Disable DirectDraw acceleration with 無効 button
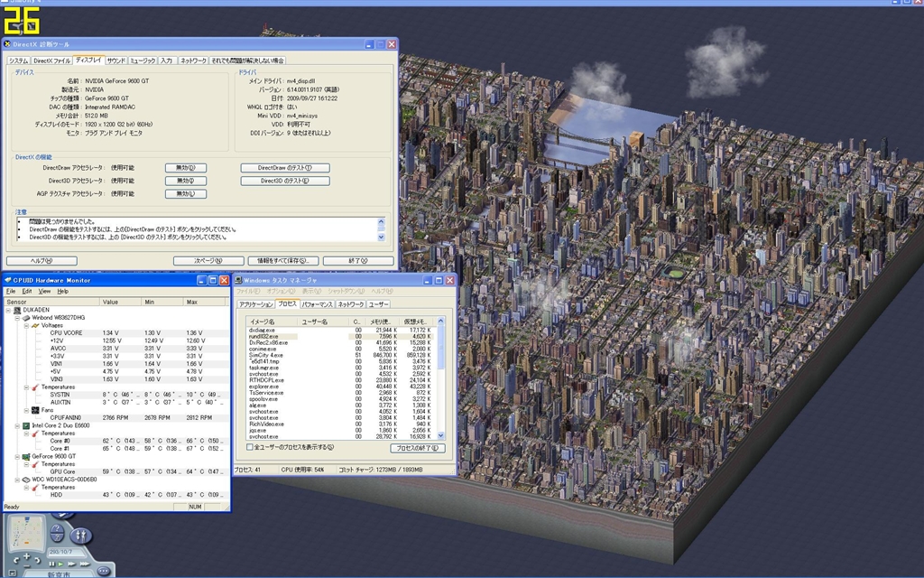Screen dimensions: 924x578 [x=186, y=168]
